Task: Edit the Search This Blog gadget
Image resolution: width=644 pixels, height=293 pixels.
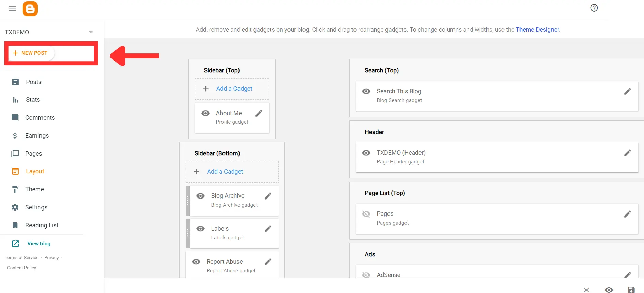Action: coord(628,91)
